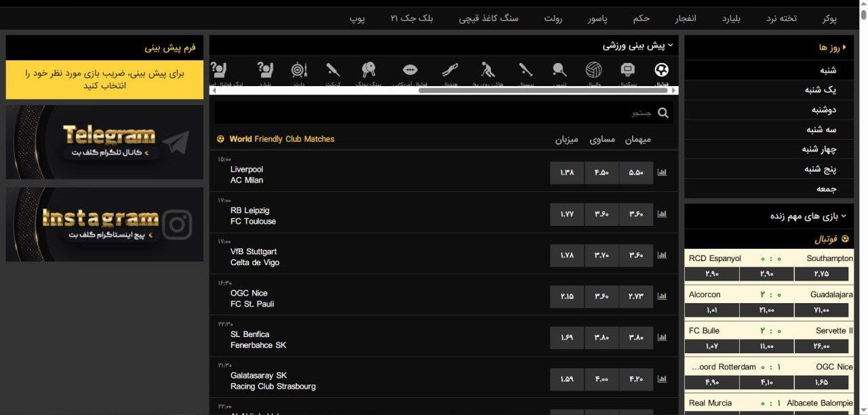Open the Roulette (رولت) menu item
Image resolution: width=868 pixels, height=415 pixels.
[x=553, y=18]
